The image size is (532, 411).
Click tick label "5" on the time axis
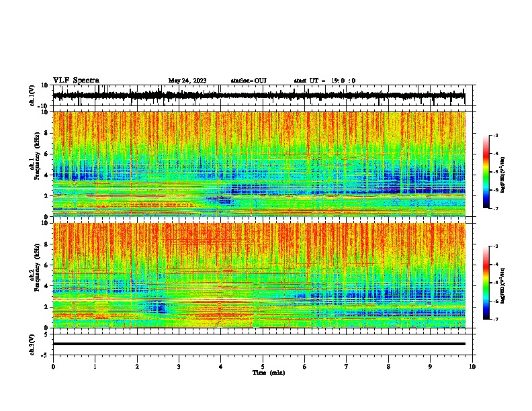[x=263, y=367]
